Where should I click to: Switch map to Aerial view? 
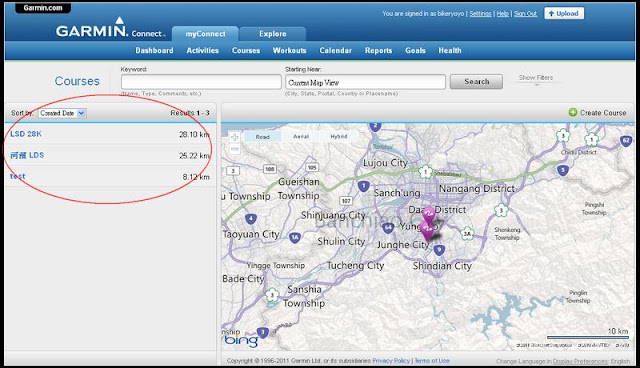[301, 136]
